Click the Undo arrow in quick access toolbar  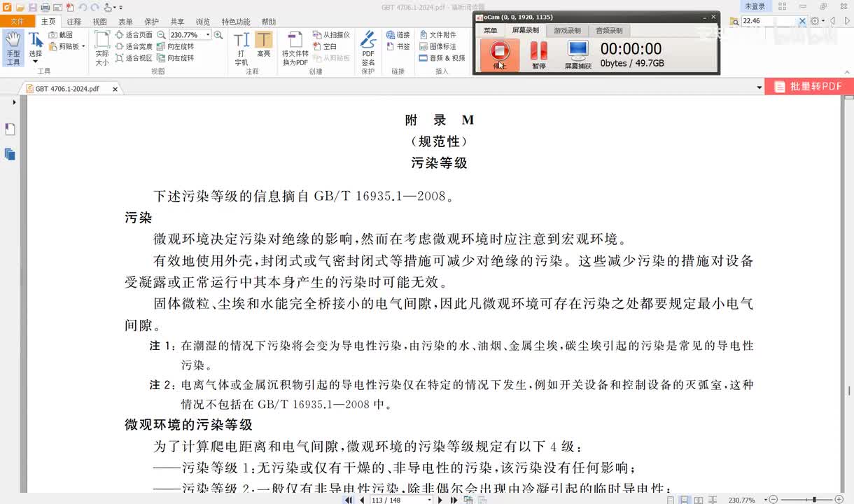coord(83,7)
